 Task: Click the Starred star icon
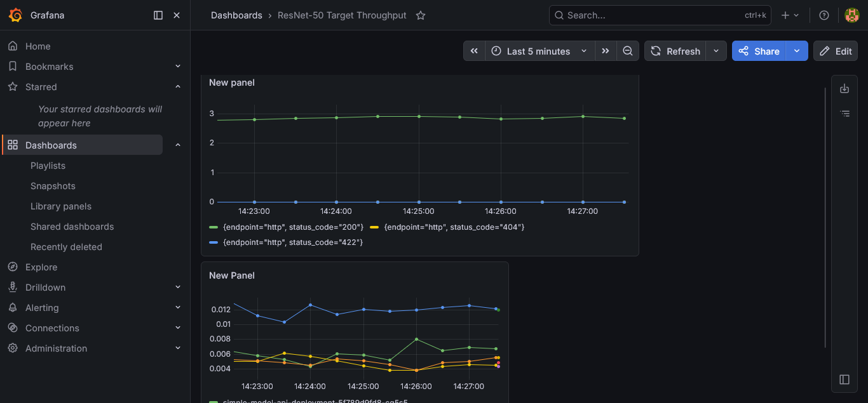tap(13, 87)
